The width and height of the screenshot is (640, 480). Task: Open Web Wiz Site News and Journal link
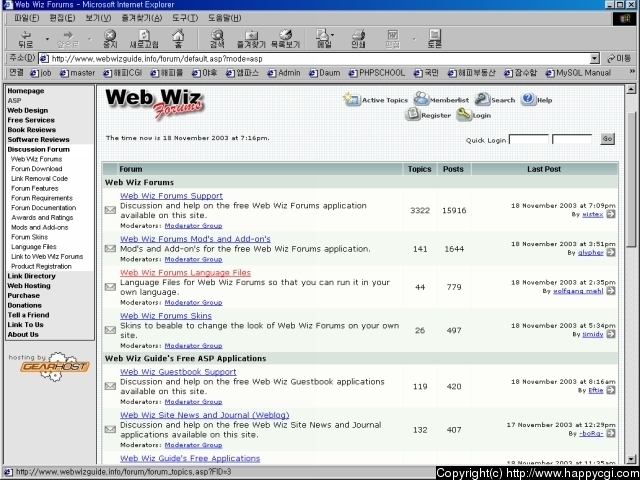pyautogui.click(x=204, y=415)
